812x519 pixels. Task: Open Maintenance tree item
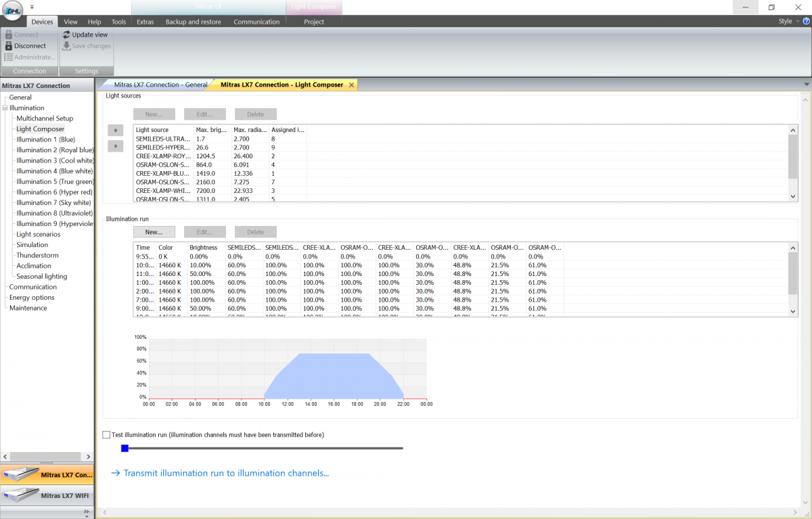(28, 308)
